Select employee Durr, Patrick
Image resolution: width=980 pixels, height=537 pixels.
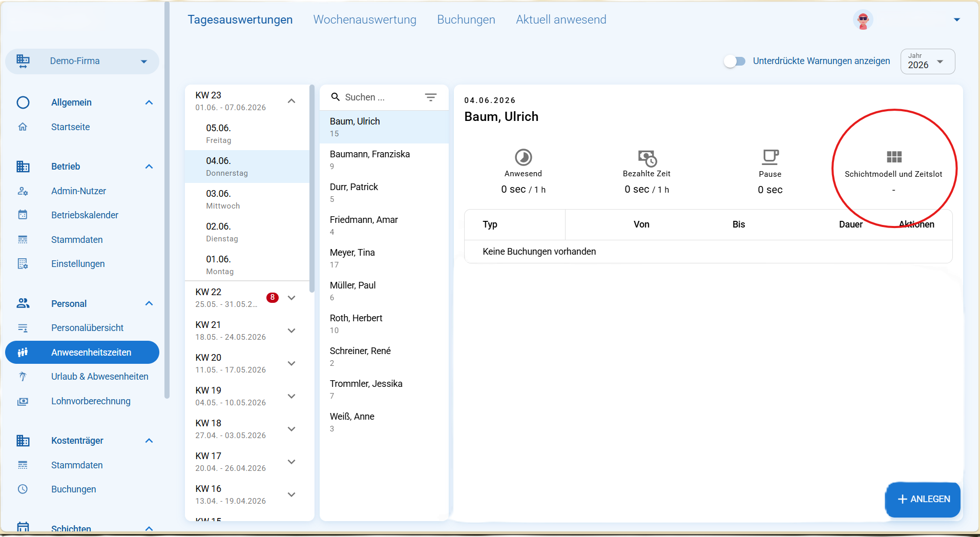384,193
